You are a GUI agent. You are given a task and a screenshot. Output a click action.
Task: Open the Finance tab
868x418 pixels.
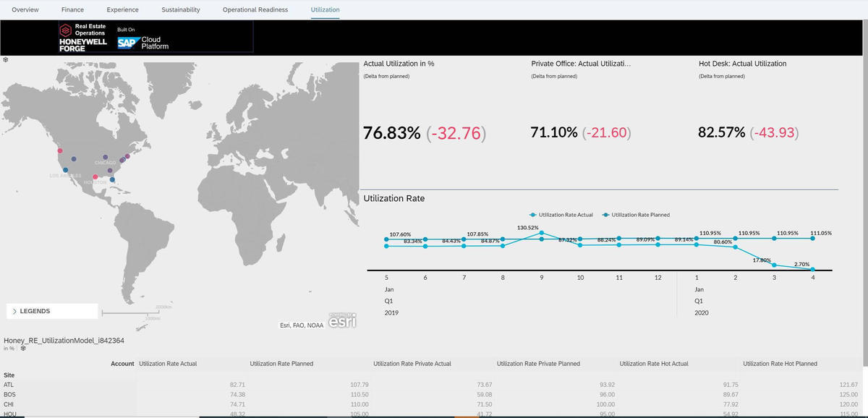coord(72,9)
